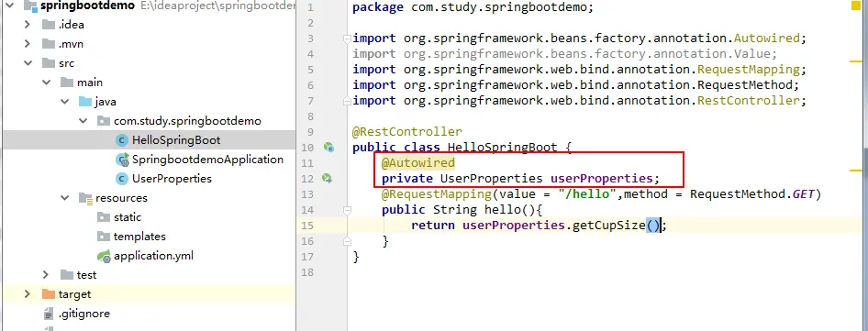This screenshot has width=868, height=331.
Task: Expand the .mvn folder arrow
Action: 28,44
